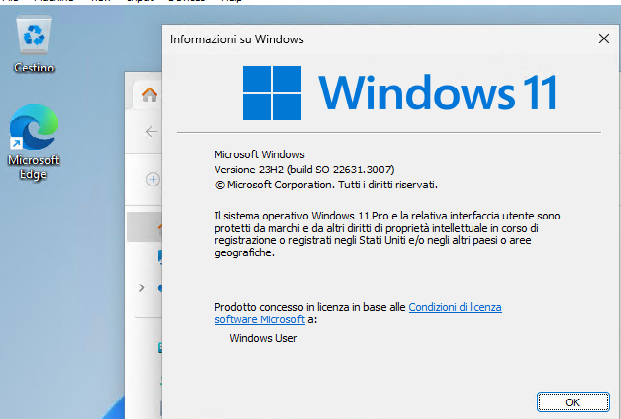Open the Microsoft Edge desktop shortcut
The height and width of the screenshot is (419, 621).
coord(34,142)
